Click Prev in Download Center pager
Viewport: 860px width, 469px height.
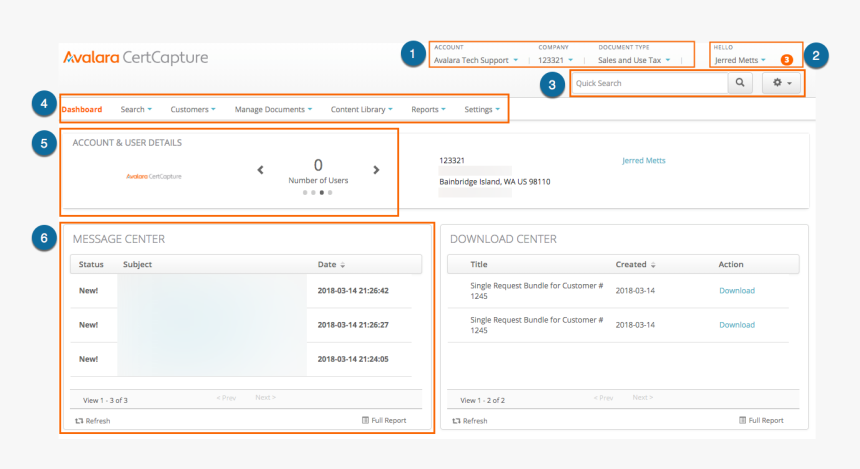(603, 398)
